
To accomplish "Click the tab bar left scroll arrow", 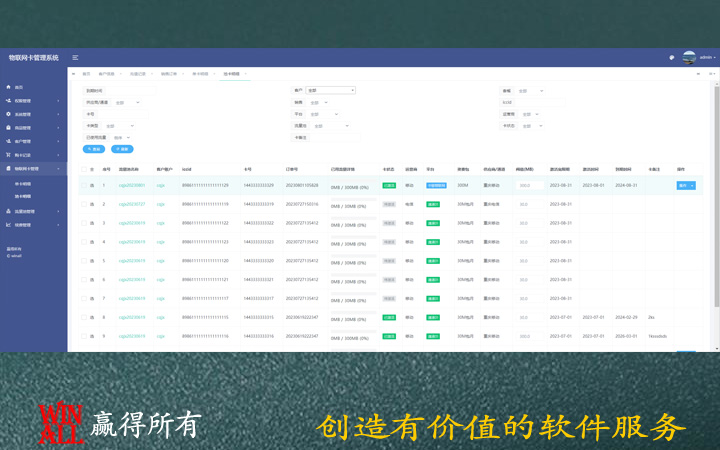I will click(x=73, y=74).
